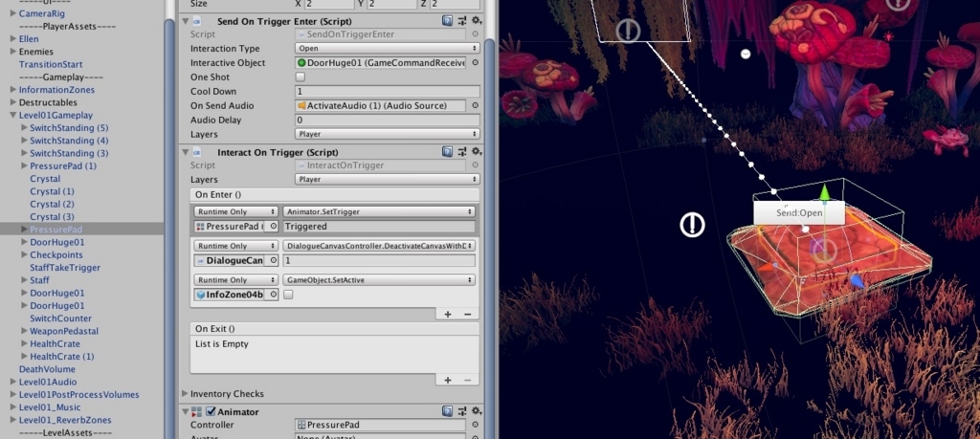The height and width of the screenshot is (439, 980).
Task: Select Crystal (2) in hierarchy
Action: coord(52,204)
